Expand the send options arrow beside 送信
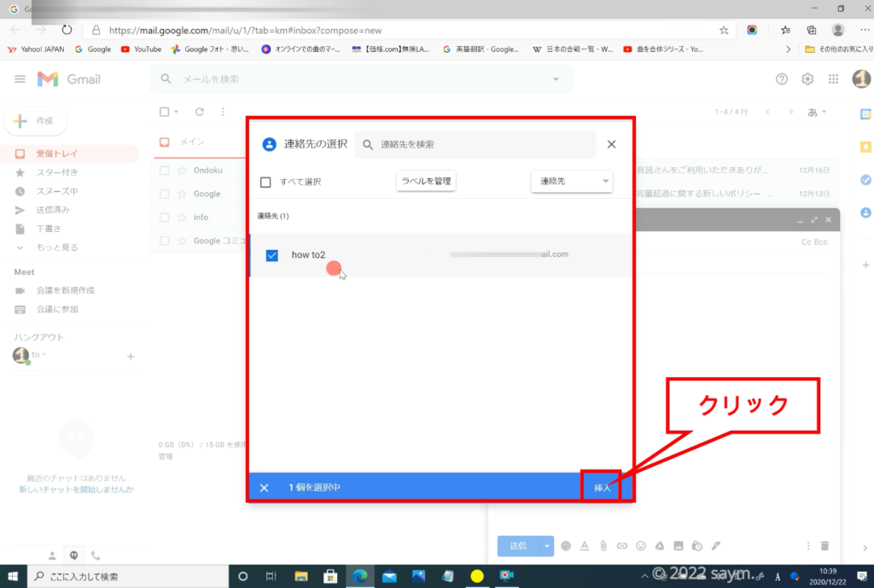874x588 pixels. pyautogui.click(x=548, y=545)
